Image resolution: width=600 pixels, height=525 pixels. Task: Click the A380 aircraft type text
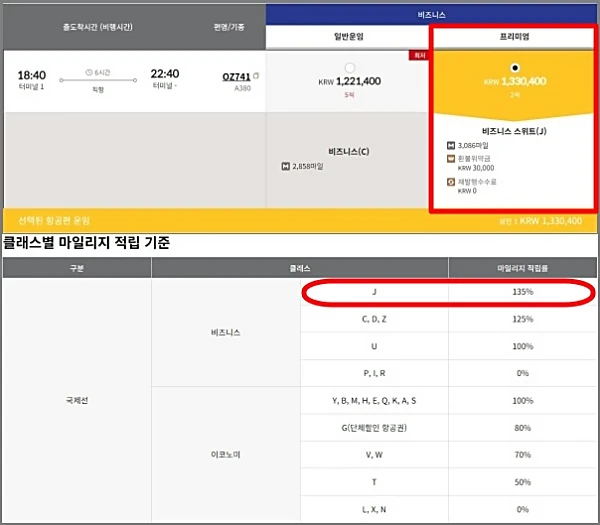point(243,88)
